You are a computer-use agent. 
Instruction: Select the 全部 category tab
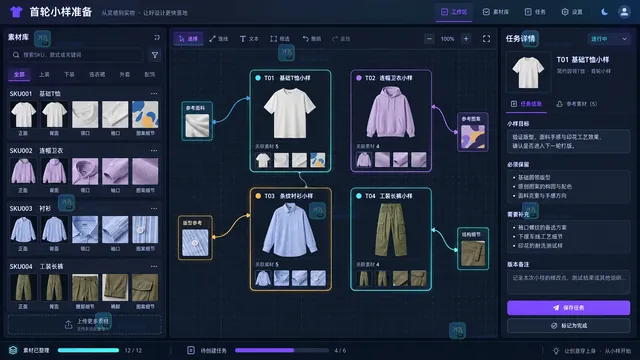[x=19, y=74]
